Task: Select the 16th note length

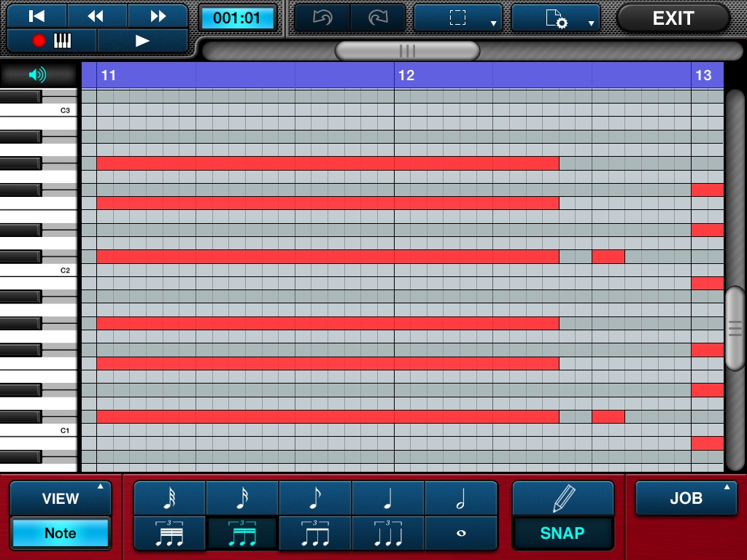Action: click(x=242, y=498)
